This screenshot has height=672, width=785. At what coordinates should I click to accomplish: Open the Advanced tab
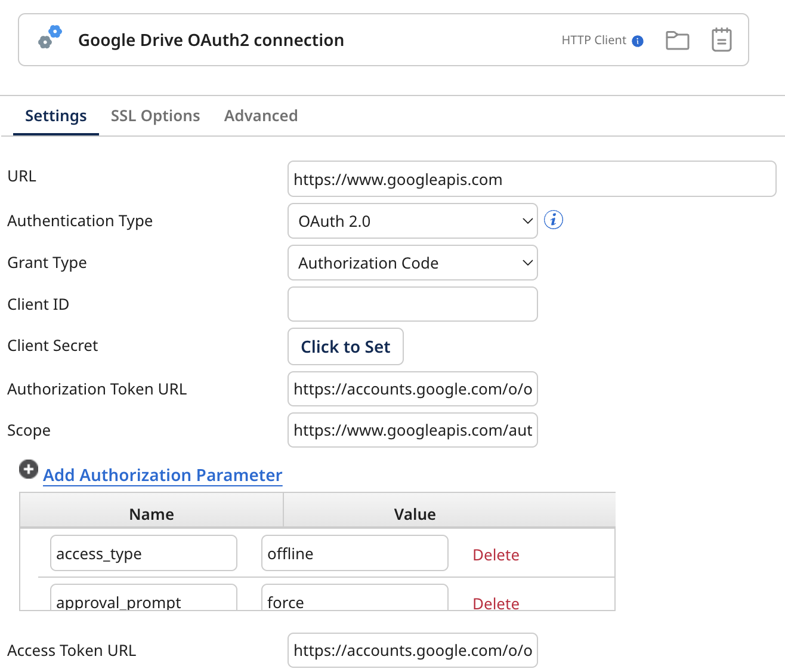pyautogui.click(x=261, y=115)
